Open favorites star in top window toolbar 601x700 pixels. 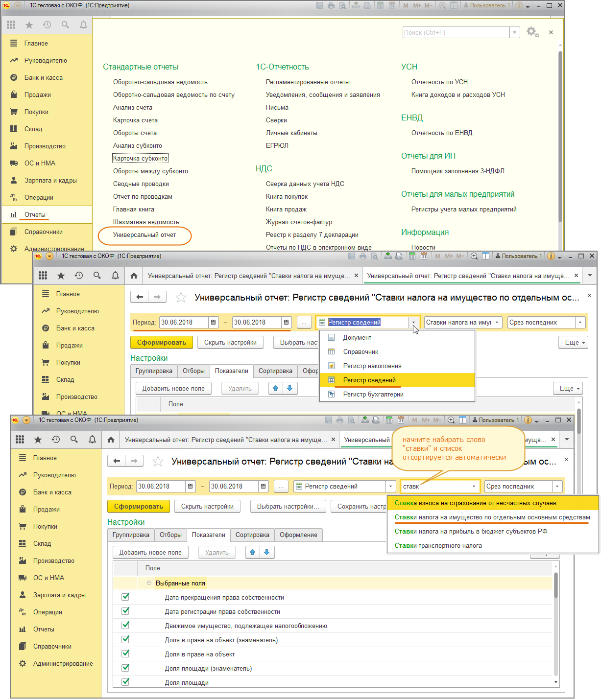29,24
